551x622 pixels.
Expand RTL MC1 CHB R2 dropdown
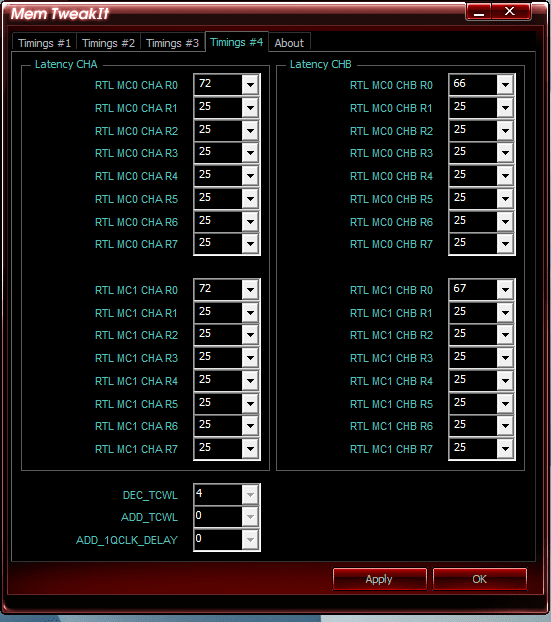(505, 335)
